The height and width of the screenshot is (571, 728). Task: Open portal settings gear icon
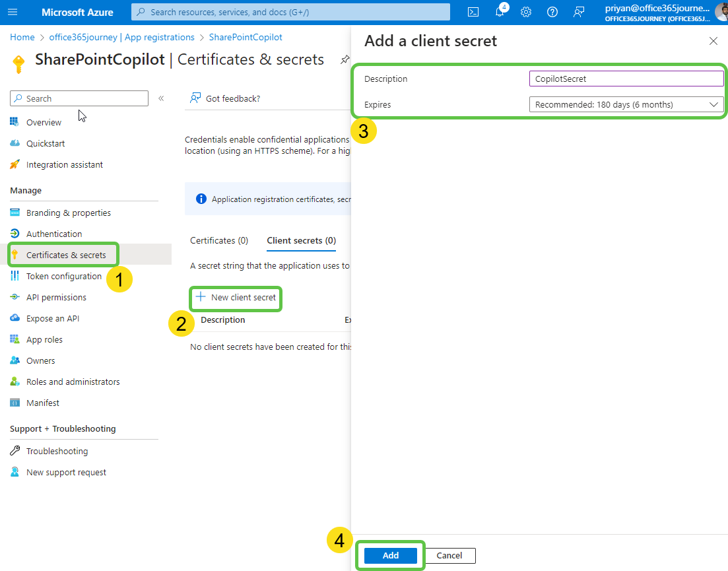tap(526, 12)
